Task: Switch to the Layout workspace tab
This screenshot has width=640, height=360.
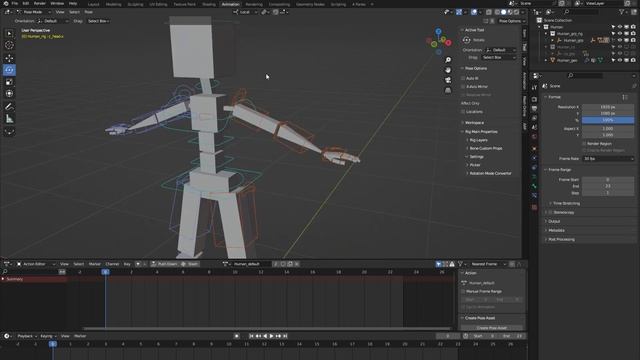Action: pos(93,4)
